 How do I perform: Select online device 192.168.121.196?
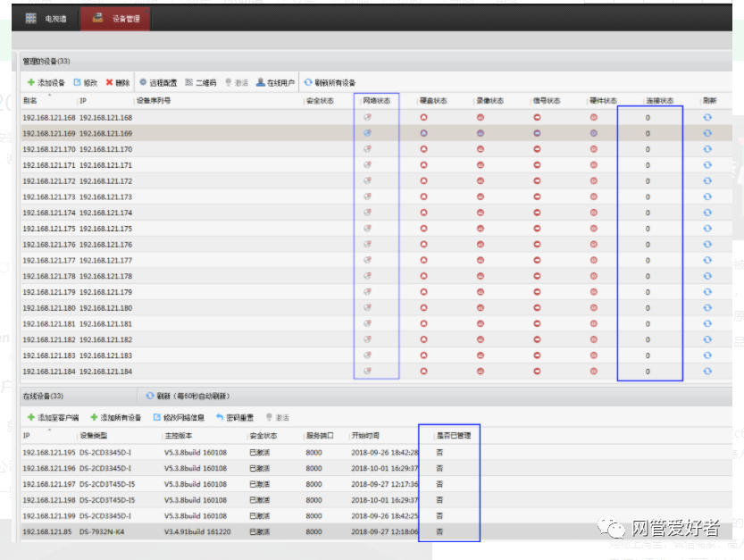click(376, 468)
